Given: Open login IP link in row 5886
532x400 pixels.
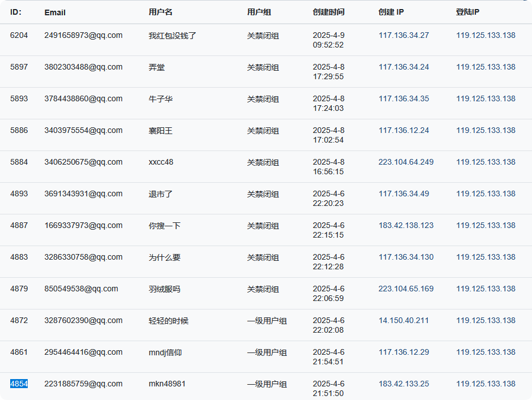Looking at the screenshot, I should click(486, 130).
